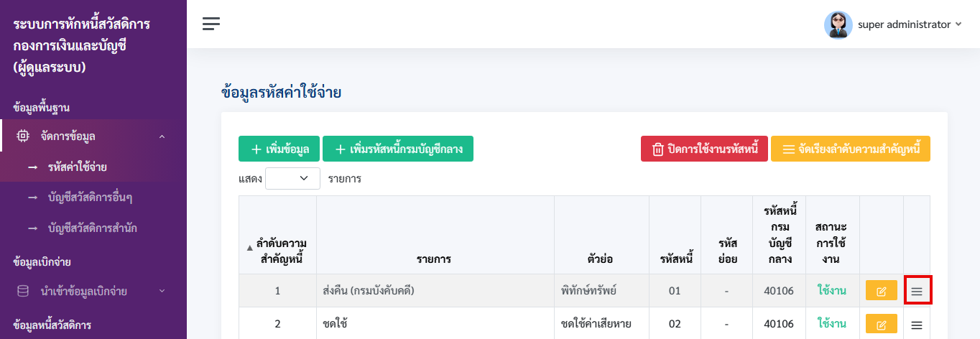Click the reorder handle icon on row 2

coord(917,325)
